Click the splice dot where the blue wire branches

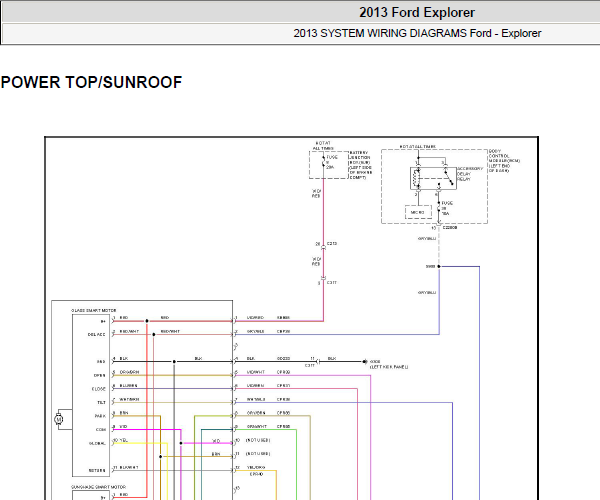[439, 266]
